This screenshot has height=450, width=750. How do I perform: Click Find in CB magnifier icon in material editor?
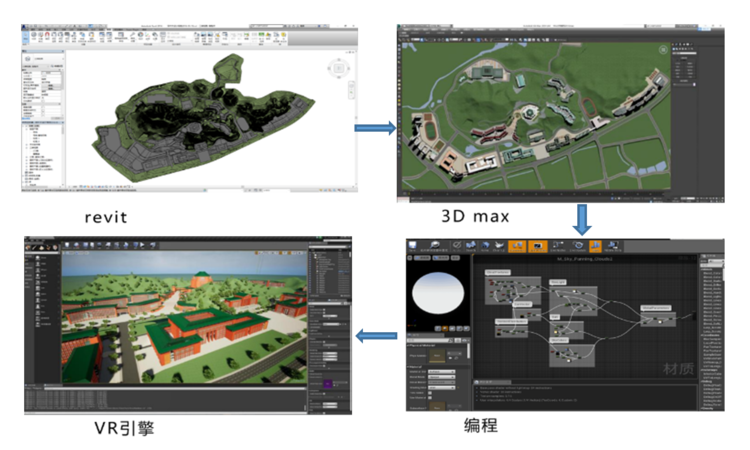coord(435,247)
